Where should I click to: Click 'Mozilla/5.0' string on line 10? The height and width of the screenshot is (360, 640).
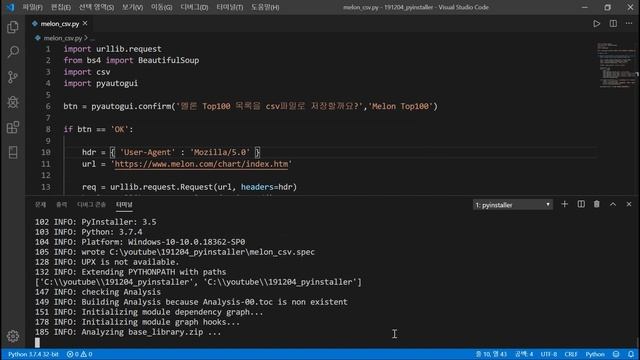(220, 152)
